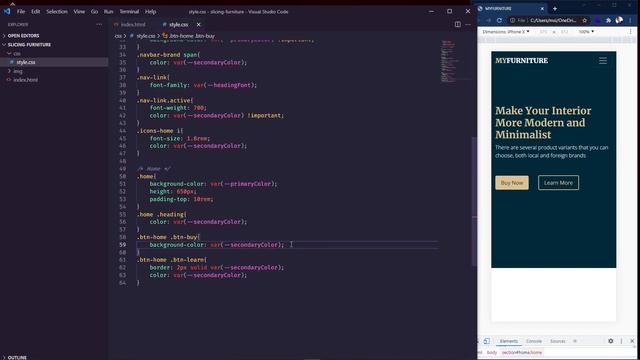Image resolution: width=640 pixels, height=360 pixels.
Task: Bookmark the page with star icon
Action: [x=584, y=20]
